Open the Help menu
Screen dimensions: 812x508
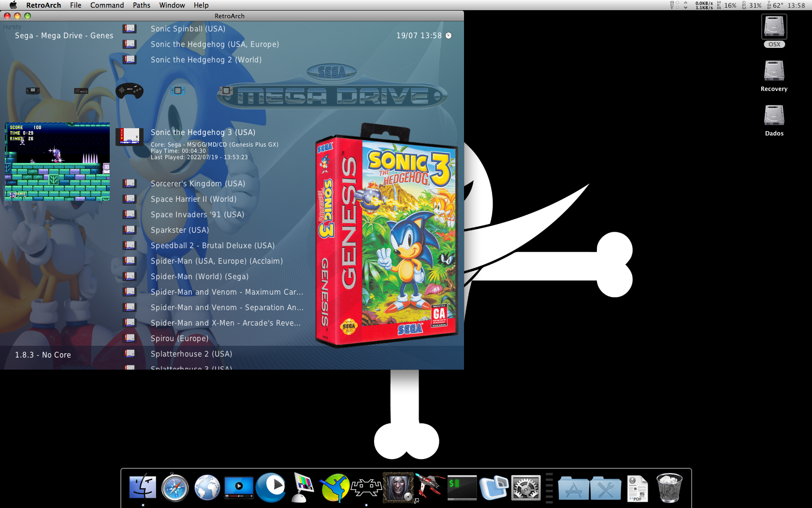(x=201, y=5)
